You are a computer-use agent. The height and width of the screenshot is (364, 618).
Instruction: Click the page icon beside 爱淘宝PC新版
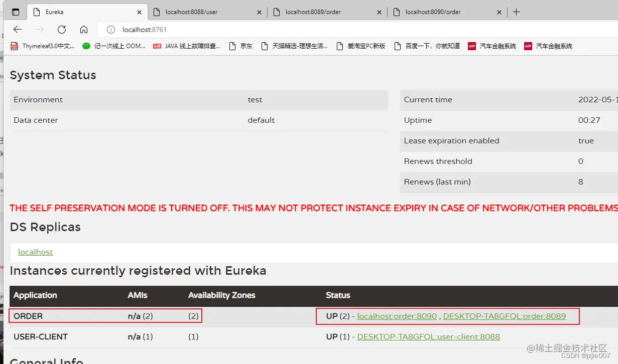[340, 46]
